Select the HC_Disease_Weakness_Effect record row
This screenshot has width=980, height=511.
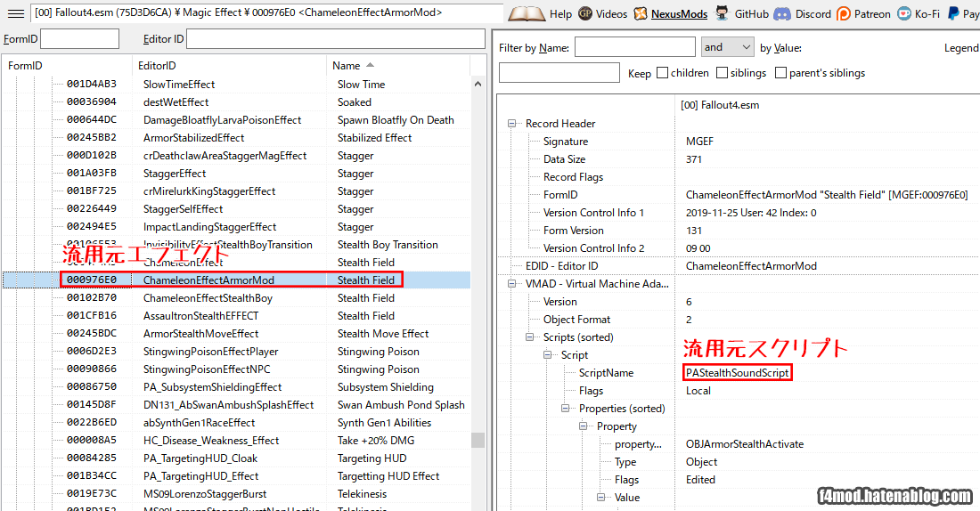pyautogui.click(x=236, y=441)
